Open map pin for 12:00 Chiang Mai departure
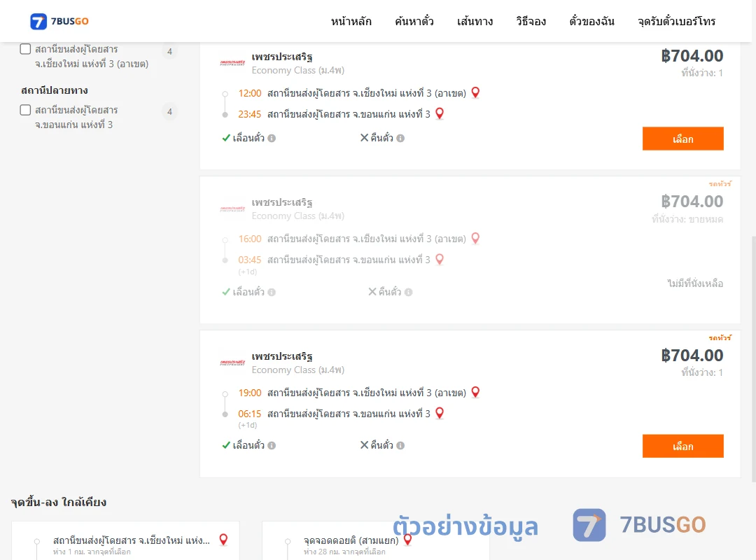This screenshot has height=560, width=756. pyautogui.click(x=475, y=92)
